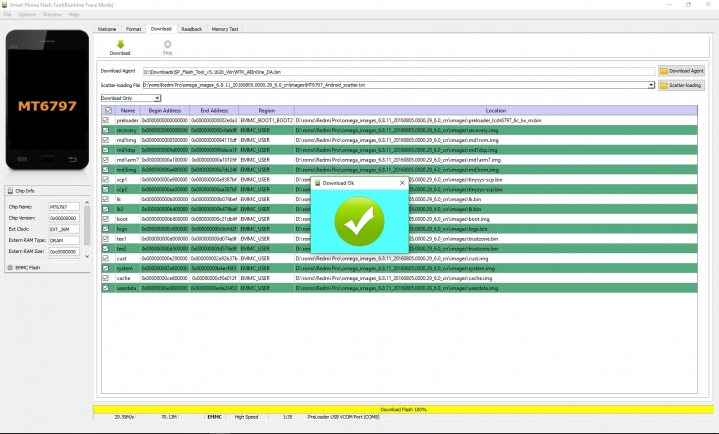Click the green Download arrow icon
This screenshot has height=434, width=719.
point(120,44)
